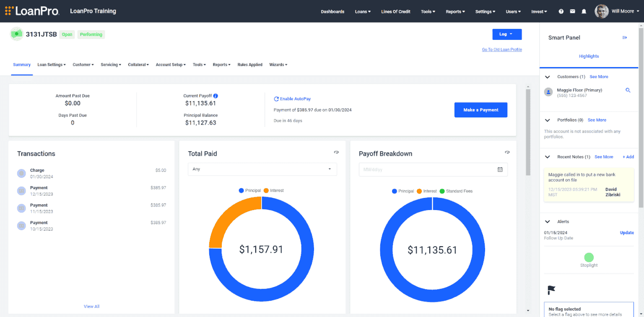Open the Will Moore user dropdown
644x317 pixels.
(626, 11)
